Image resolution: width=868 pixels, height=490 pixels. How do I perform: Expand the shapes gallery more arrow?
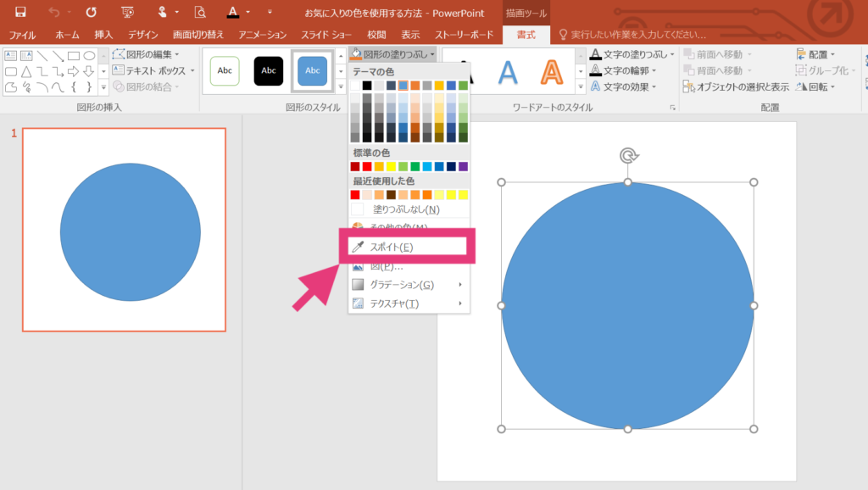tap(103, 87)
